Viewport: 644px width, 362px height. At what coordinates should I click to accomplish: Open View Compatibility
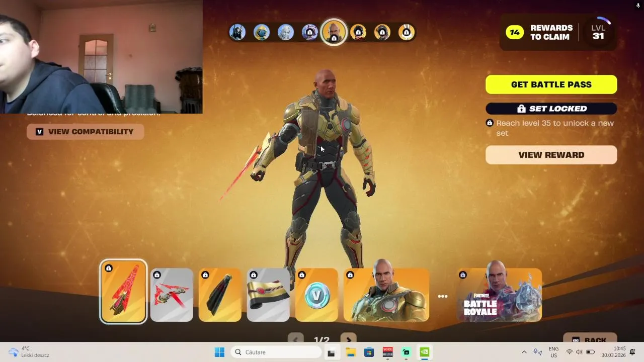point(85,132)
